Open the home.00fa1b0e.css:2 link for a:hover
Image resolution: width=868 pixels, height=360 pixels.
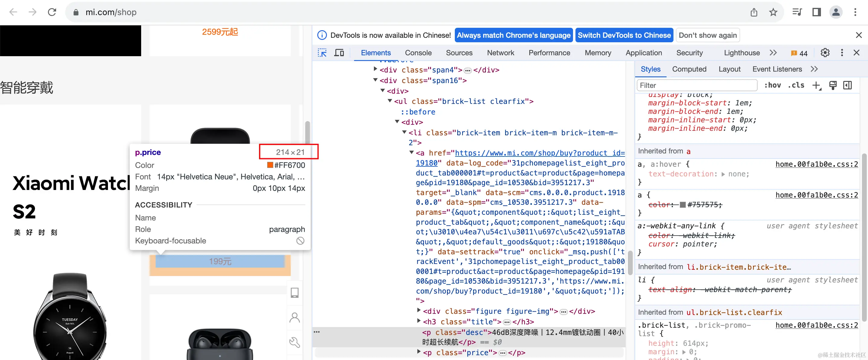pyautogui.click(x=816, y=164)
